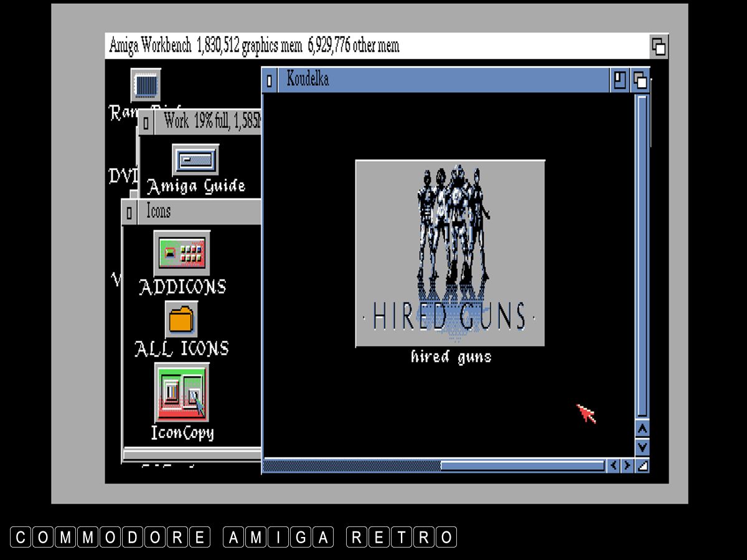Click the Koudelka scroll right arrow

(627, 465)
